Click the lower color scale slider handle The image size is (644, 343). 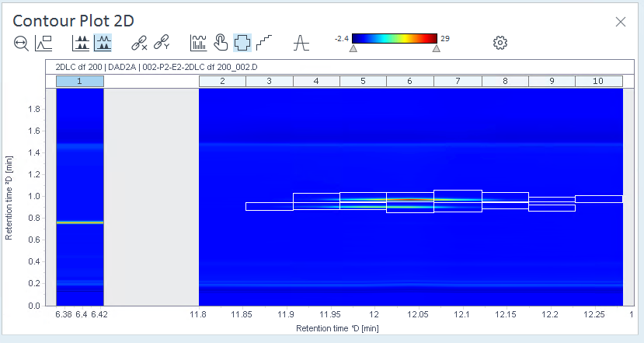click(x=353, y=48)
